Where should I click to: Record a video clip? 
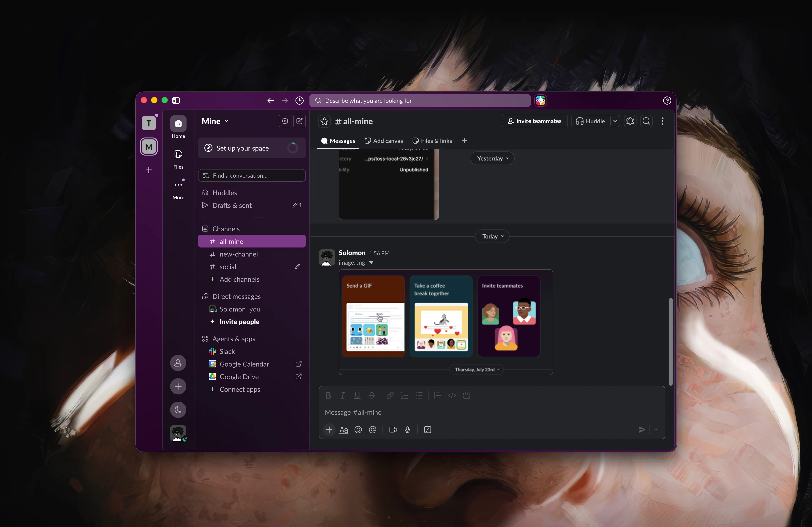393,429
